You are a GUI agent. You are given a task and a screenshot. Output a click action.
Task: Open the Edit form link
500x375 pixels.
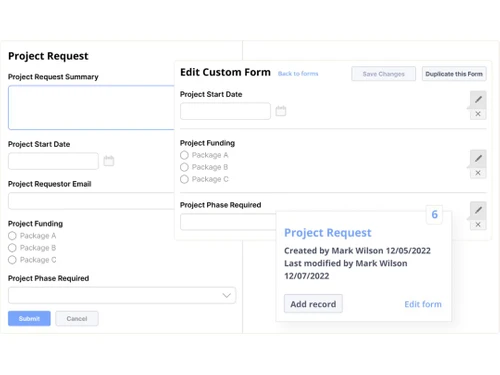423,304
